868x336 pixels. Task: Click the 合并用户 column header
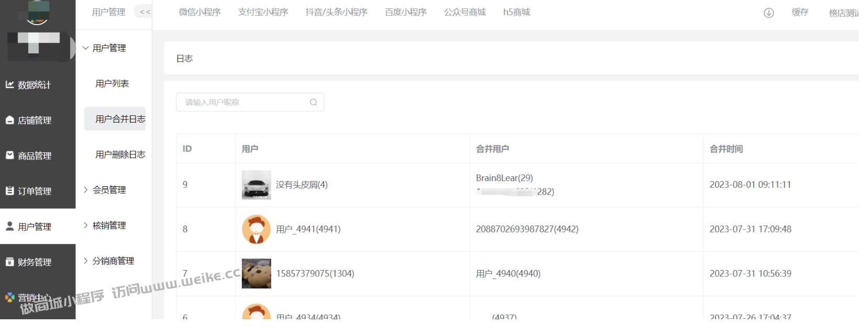click(492, 149)
